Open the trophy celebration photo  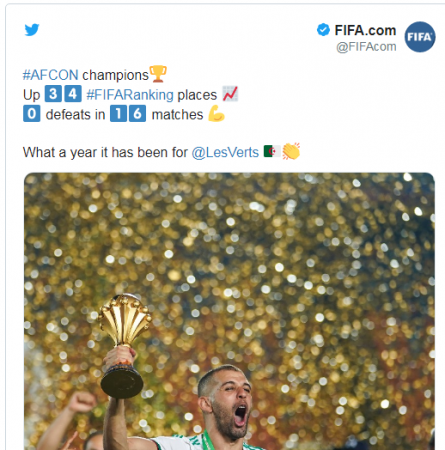[229, 311]
